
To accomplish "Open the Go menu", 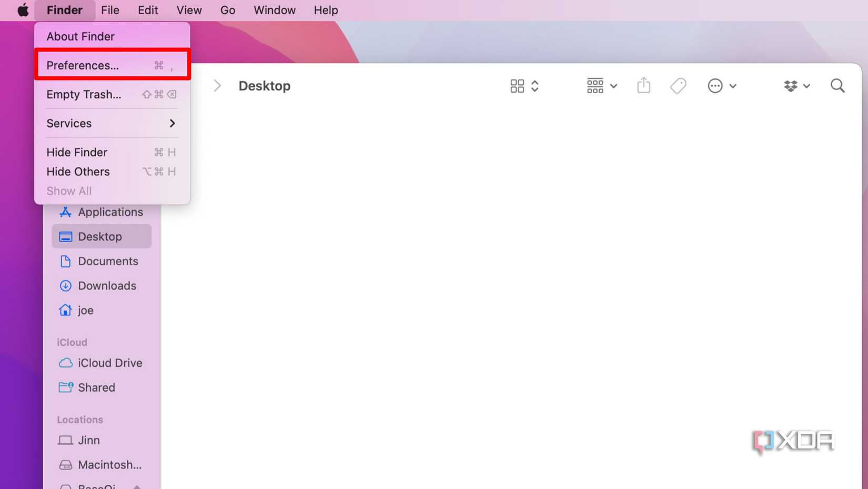I will [x=227, y=10].
